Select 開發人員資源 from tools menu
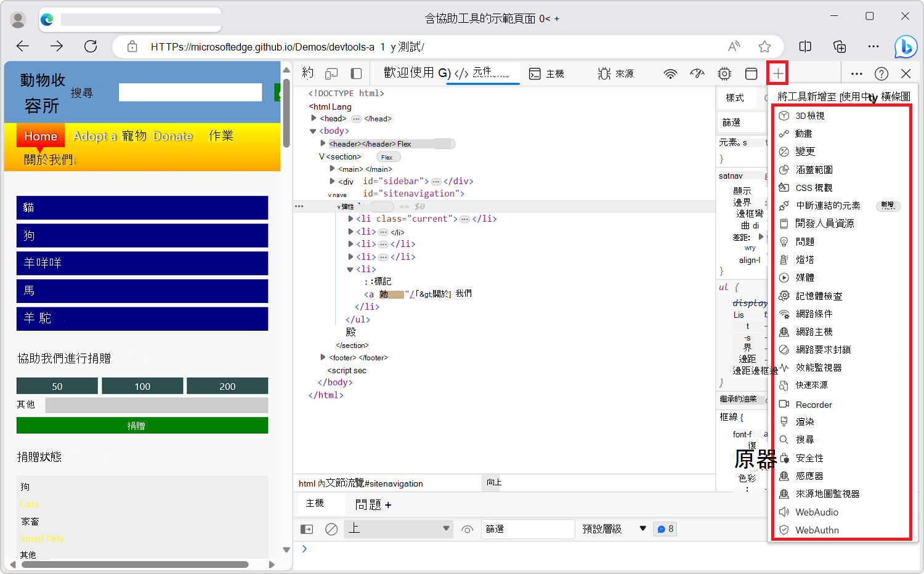 coord(841,224)
